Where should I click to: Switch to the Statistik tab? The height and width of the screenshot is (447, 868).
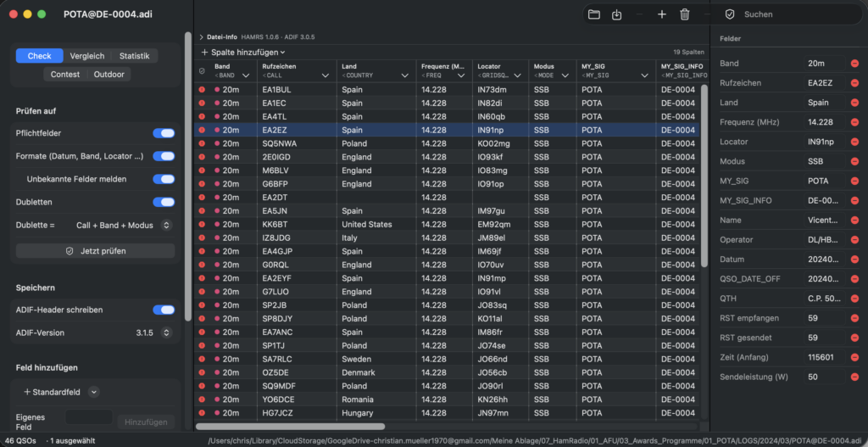point(135,56)
